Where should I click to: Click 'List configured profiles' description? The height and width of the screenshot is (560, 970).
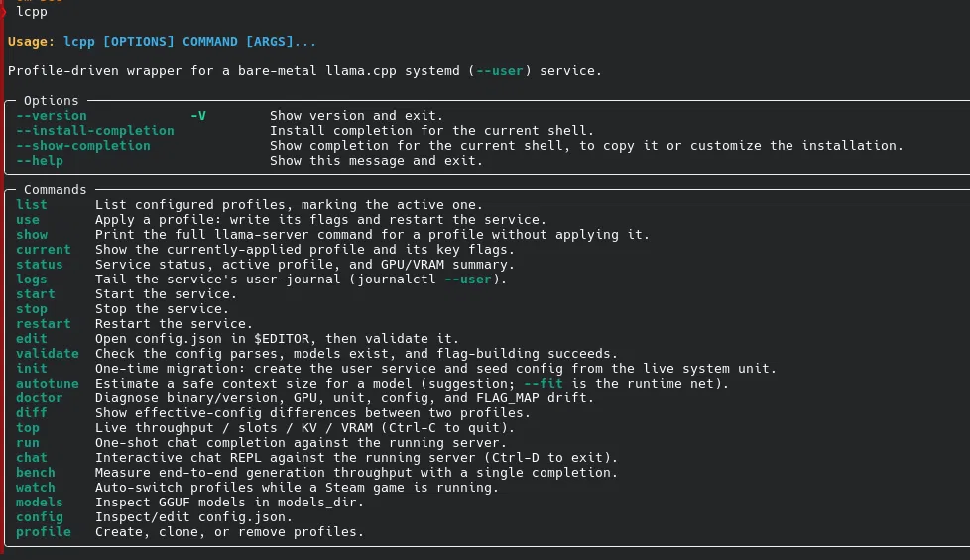coord(289,204)
